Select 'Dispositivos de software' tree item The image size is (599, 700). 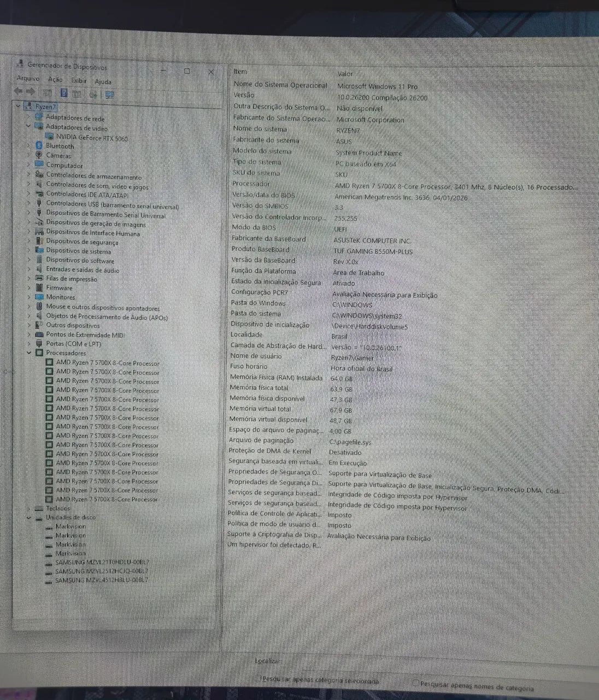point(80,260)
